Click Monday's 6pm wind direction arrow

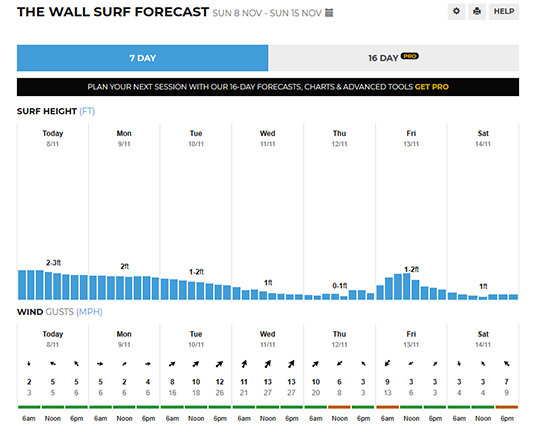[x=148, y=364]
